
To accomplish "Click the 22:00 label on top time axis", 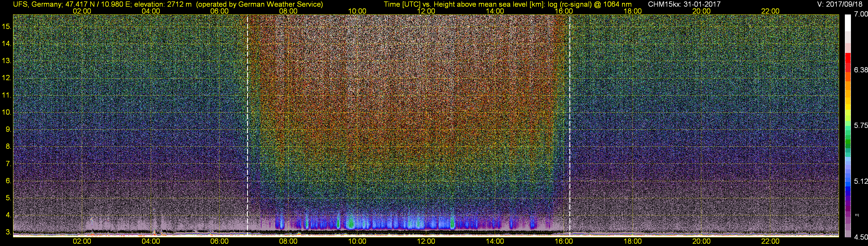I will 770,11.
